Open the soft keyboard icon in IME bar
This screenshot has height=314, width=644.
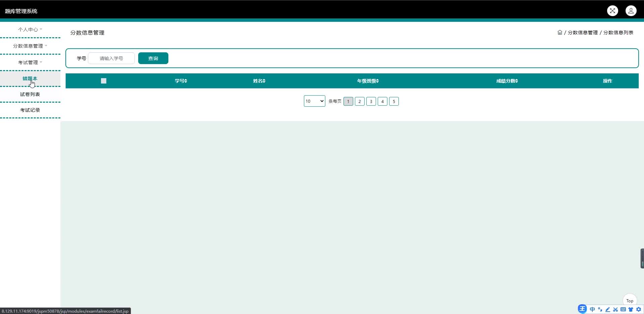(623, 309)
